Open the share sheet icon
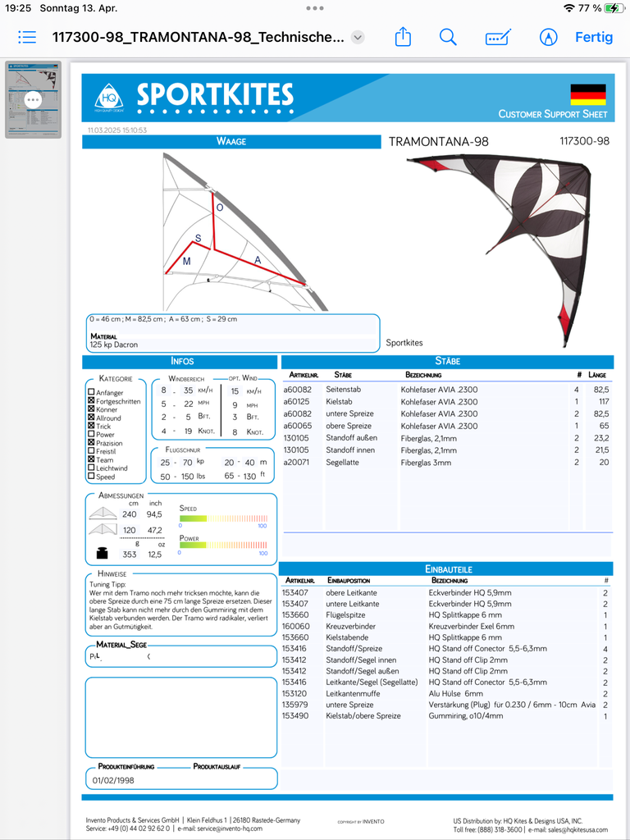Image resolution: width=630 pixels, height=840 pixels. click(402, 37)
